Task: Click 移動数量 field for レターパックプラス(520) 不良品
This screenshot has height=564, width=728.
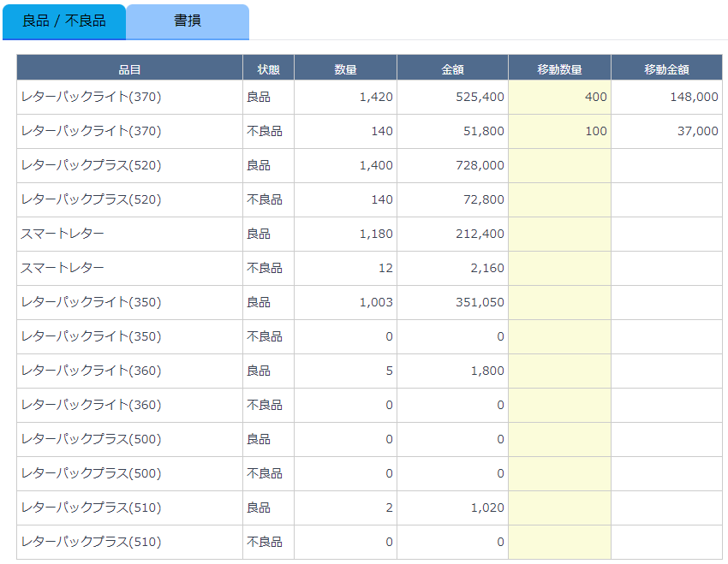Action: [559, 200]
